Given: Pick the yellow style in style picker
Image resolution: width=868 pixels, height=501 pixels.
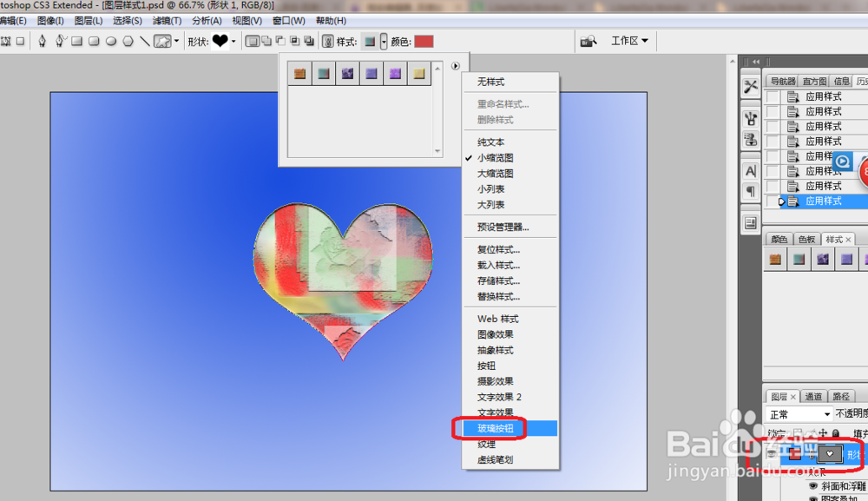Looking at the screenshot, I should click(419, 73).
